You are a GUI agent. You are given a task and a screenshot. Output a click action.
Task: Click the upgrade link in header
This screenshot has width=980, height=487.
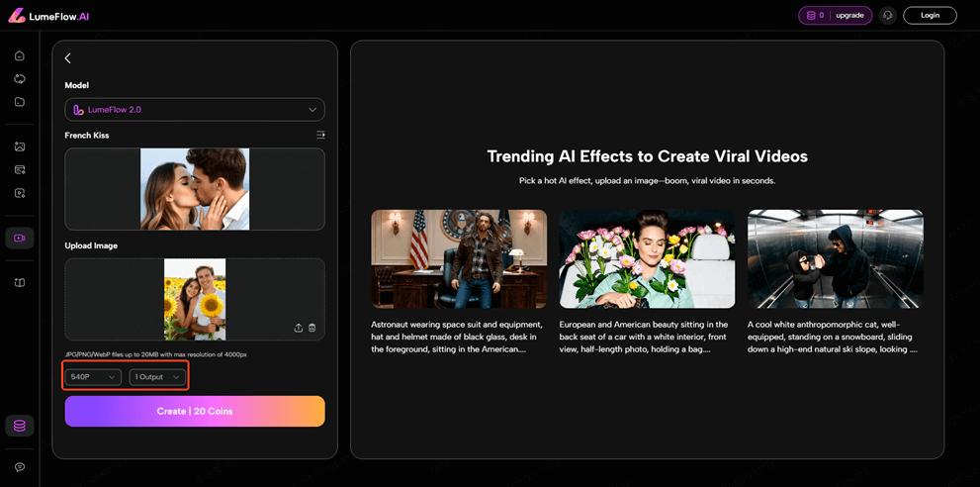tap(849, 15)
